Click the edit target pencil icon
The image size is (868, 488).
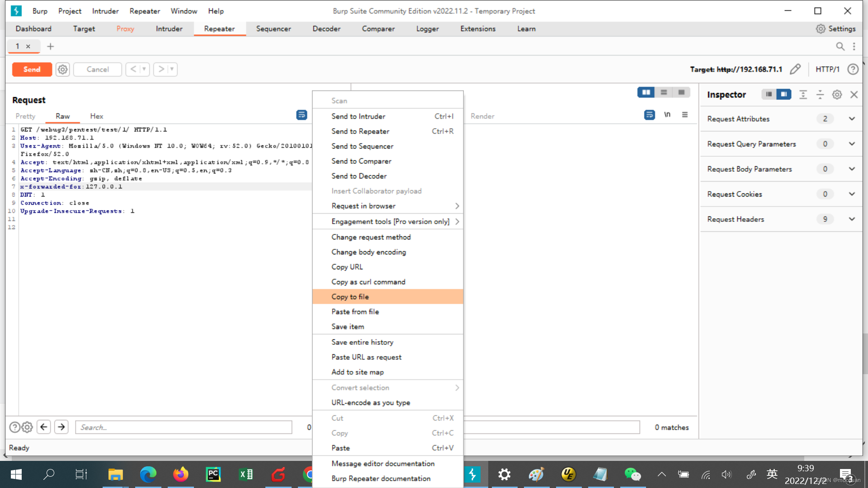(x=795, y=69)
